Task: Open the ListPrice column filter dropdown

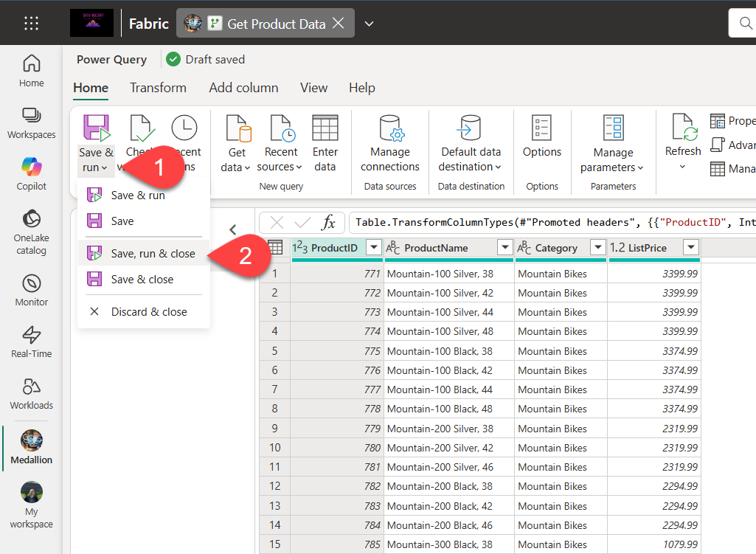Action: (690, 248)
